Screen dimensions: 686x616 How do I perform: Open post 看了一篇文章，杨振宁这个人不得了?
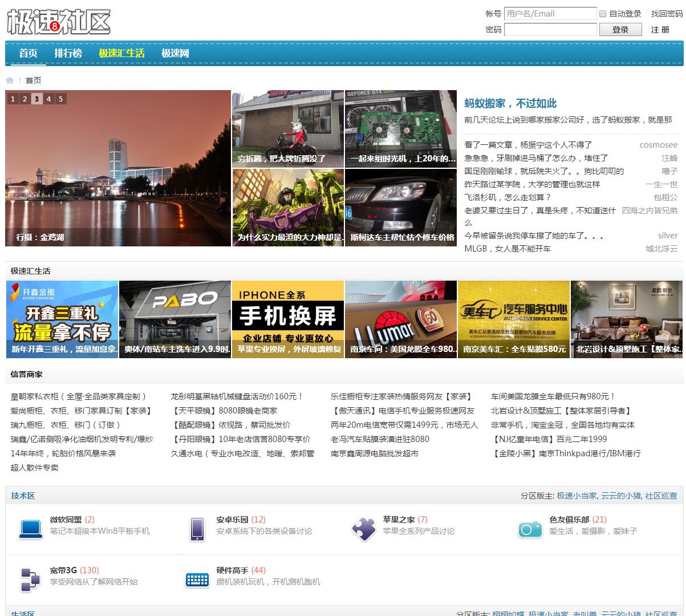click(528, 145)
